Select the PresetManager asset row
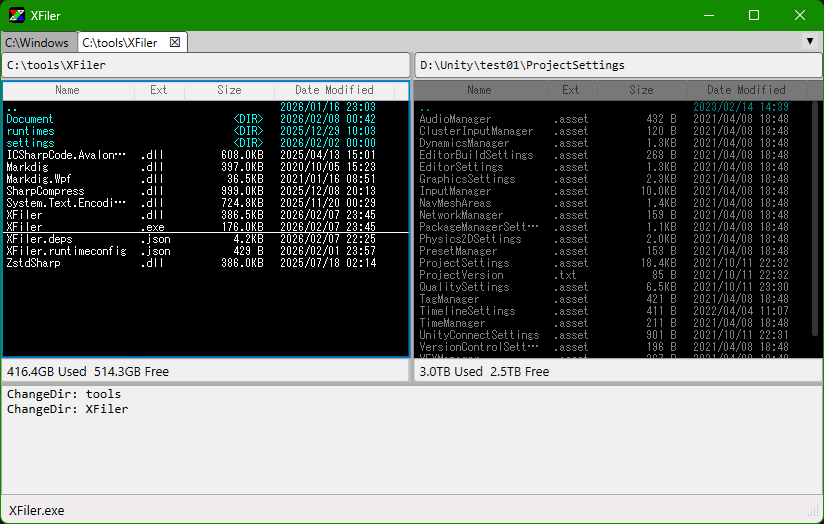This screenshot has height=524, width=824. coord(613,251)
